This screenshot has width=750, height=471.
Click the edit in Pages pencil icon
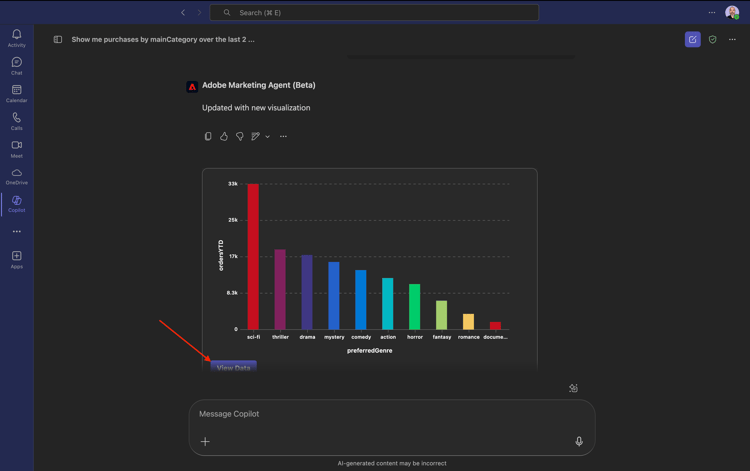pyautogui.click(x=256, y=136)
